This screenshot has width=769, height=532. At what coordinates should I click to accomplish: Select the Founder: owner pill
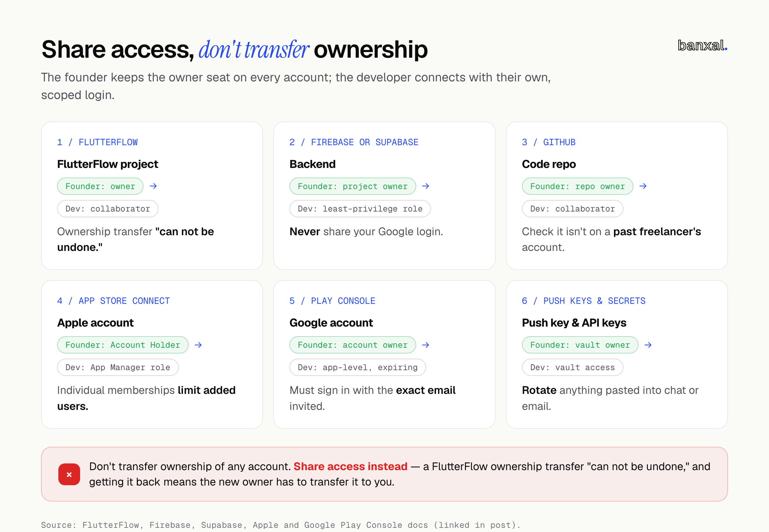100,186
